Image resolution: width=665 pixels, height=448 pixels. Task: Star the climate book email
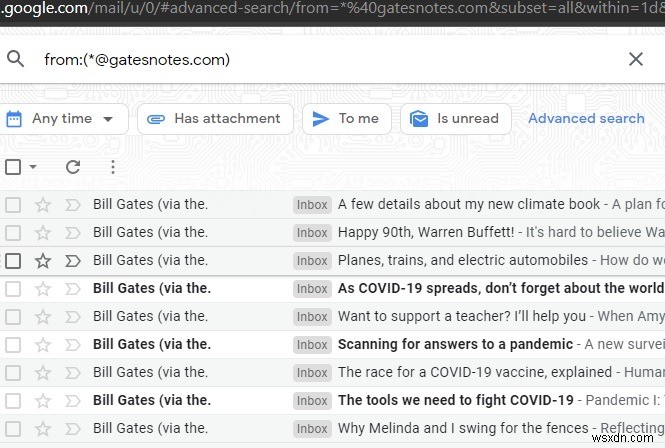(x=43, y=205)
